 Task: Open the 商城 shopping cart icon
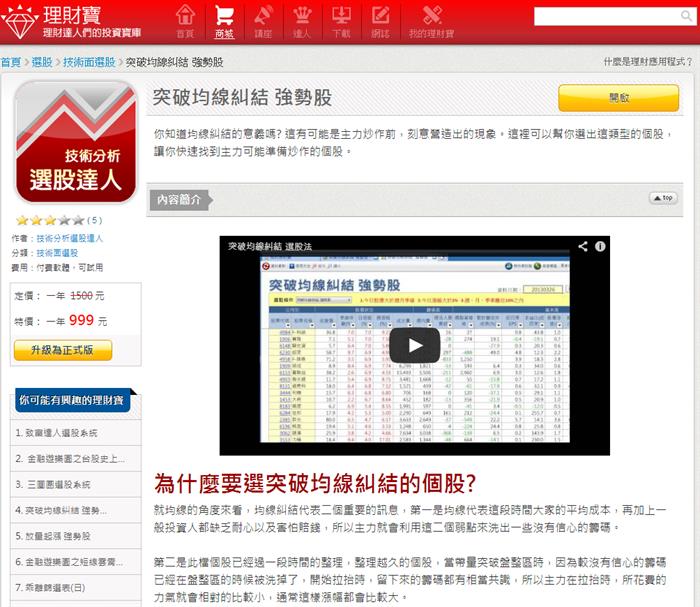[x=224, y=21]
